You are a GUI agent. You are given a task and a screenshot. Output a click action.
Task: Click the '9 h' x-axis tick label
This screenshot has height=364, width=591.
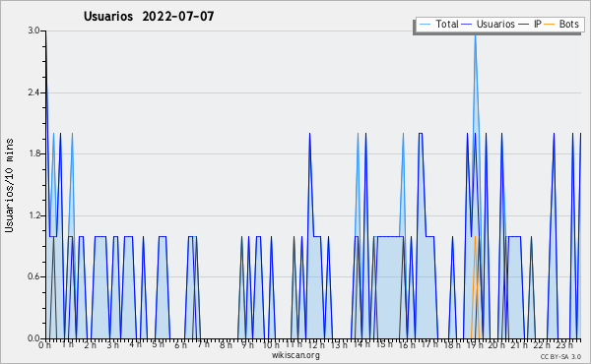pyautogui.click(x=247, y=345)
